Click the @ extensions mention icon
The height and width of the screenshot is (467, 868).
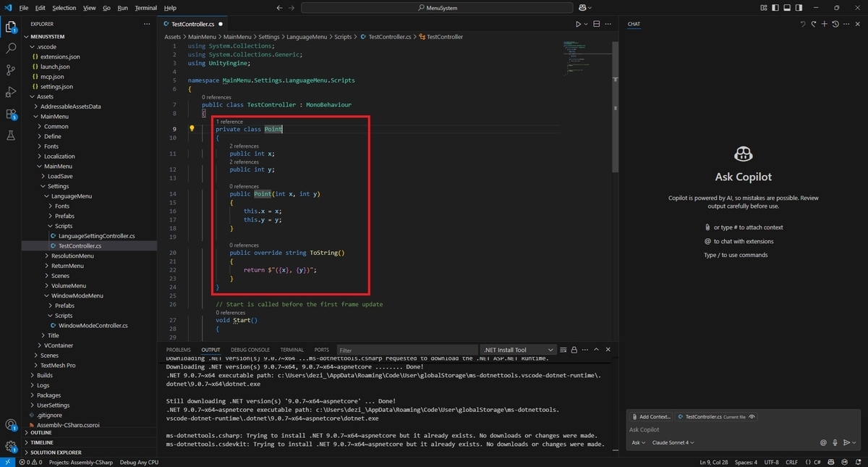pos(823,442)
